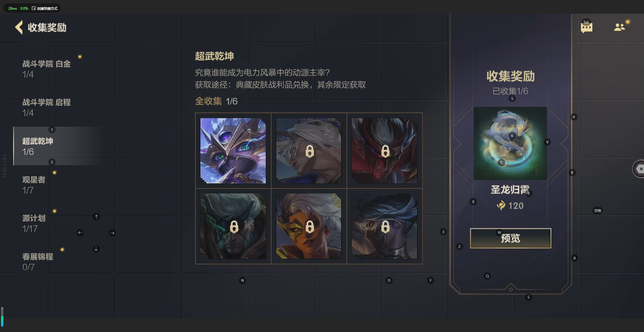Click the 空格 key indicator
This screenshot has height=332, width=644.
(598, 211)
